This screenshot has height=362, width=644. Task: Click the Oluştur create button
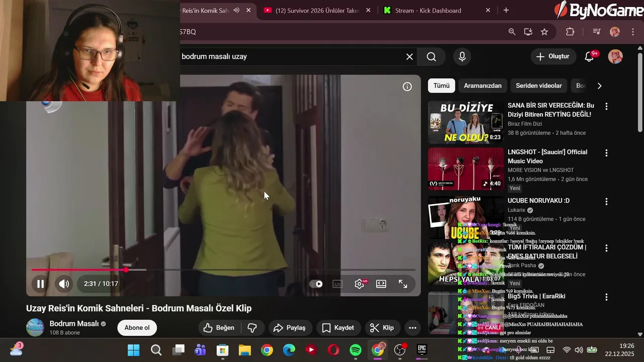pos(553,56)
